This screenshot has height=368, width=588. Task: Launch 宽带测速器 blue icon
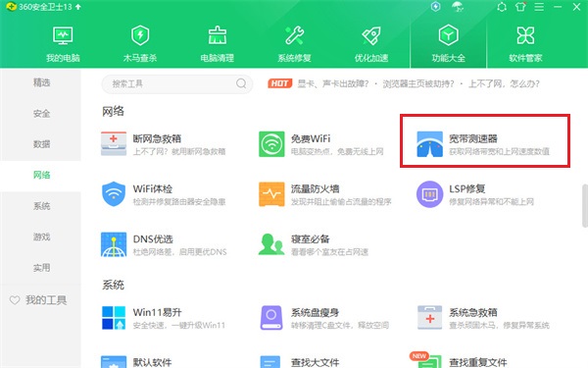430,143
